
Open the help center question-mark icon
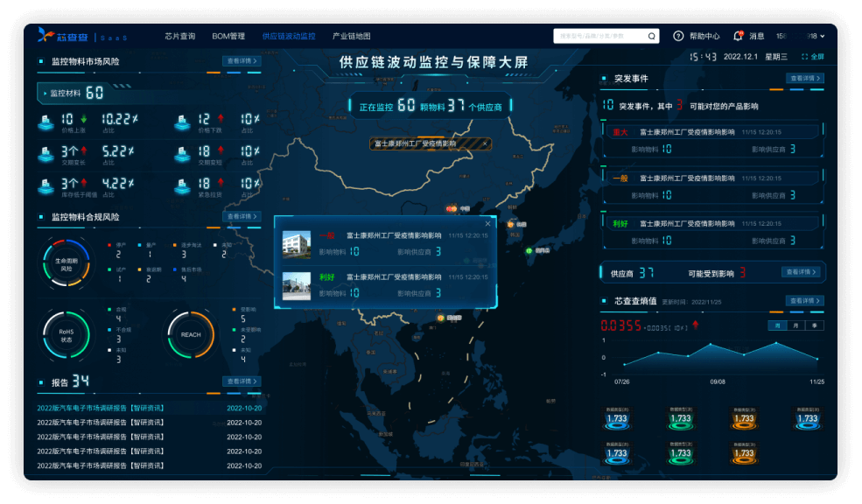(678, 36)
